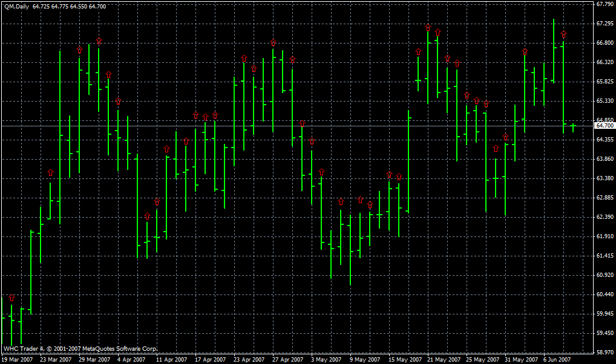Image resolution: width=616 pixels, height=364 pixels.
Task: Select the lowest red arrow near 60.440 level
Action: point(11,297)
